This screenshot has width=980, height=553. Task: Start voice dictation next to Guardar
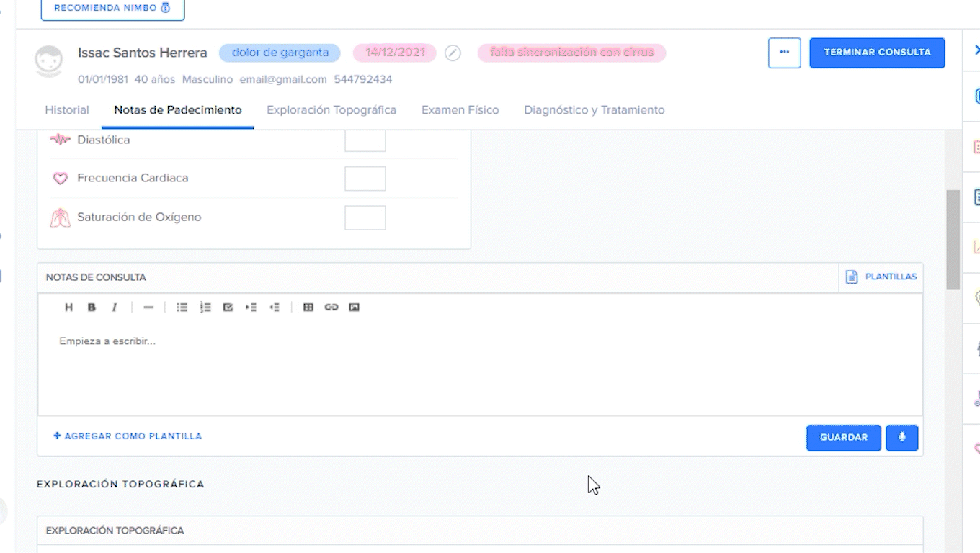[x=901, y=437]
